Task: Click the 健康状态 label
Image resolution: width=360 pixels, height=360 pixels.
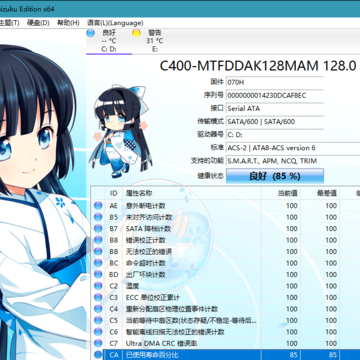Action: click(x=210, y=176)
